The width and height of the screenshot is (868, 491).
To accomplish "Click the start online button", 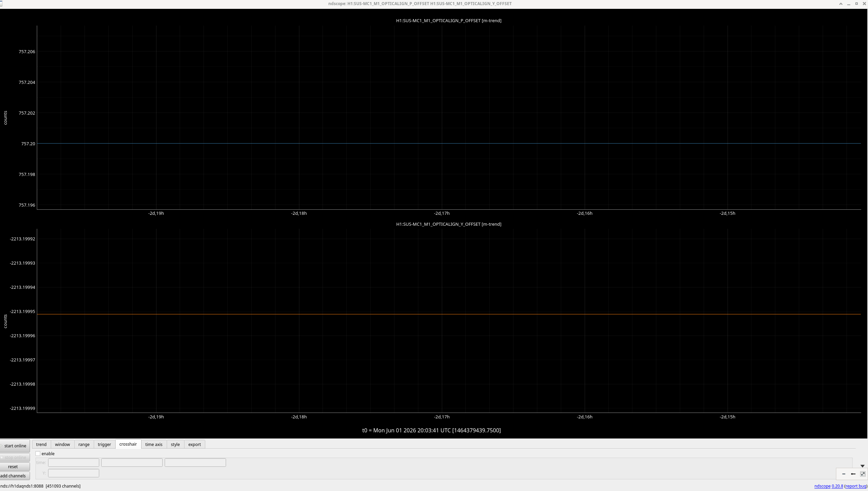I will pos(15,446).
